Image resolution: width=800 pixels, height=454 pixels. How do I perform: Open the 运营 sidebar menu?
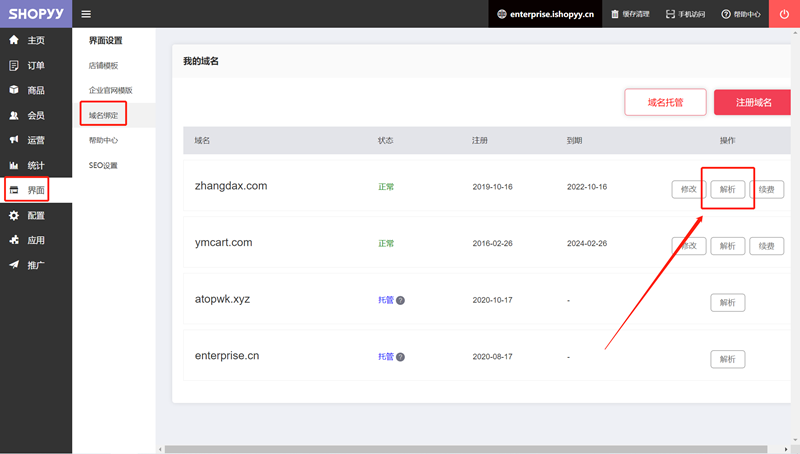[36, 140]
